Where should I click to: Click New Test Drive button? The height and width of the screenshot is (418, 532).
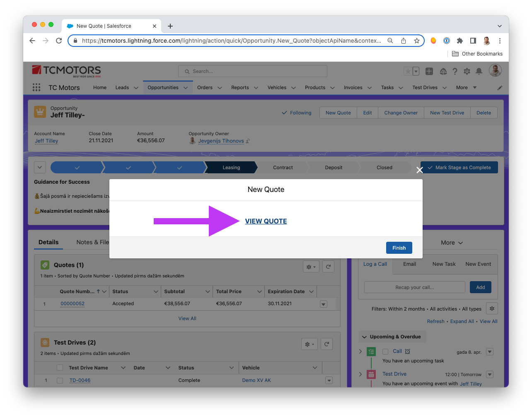click(447, 113)
